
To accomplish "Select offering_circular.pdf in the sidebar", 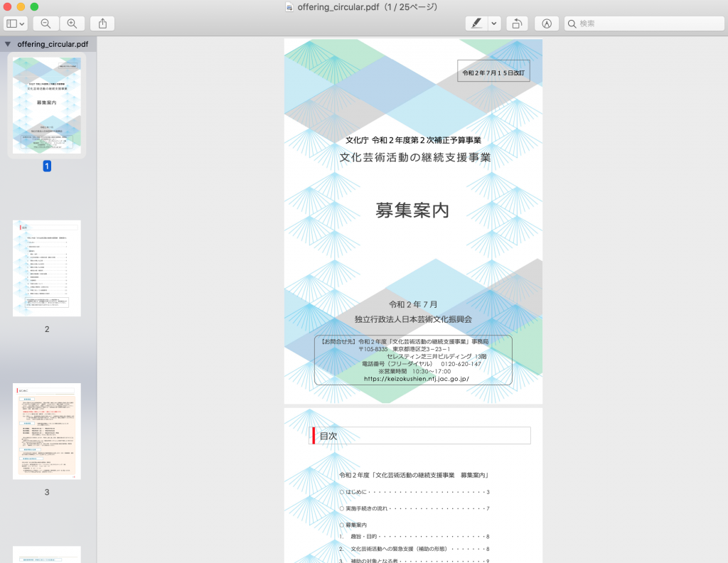I will click(x=53, y=44).
